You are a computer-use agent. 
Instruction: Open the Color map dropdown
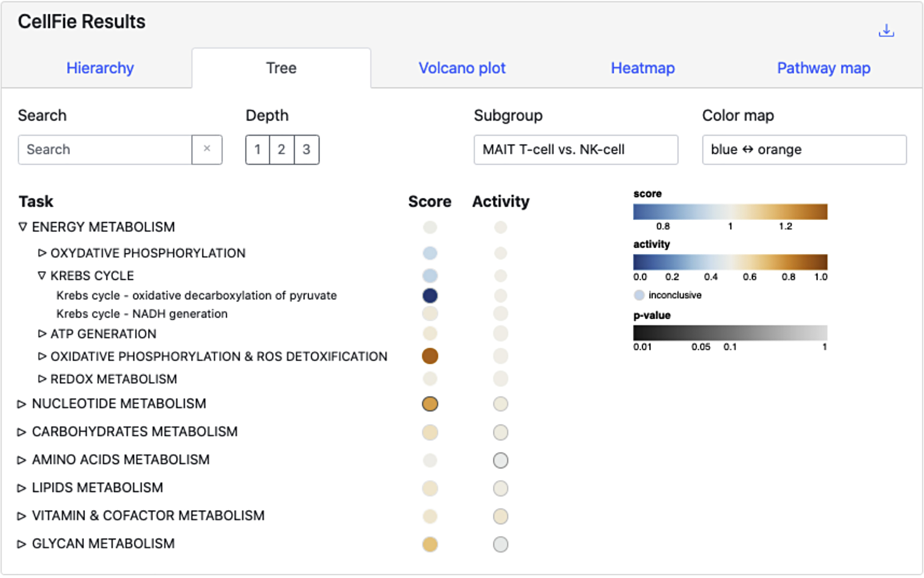click(x=804, y=149)
